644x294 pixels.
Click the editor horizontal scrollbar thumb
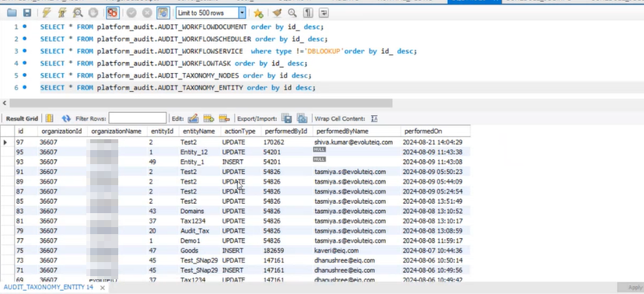[201, 103]
